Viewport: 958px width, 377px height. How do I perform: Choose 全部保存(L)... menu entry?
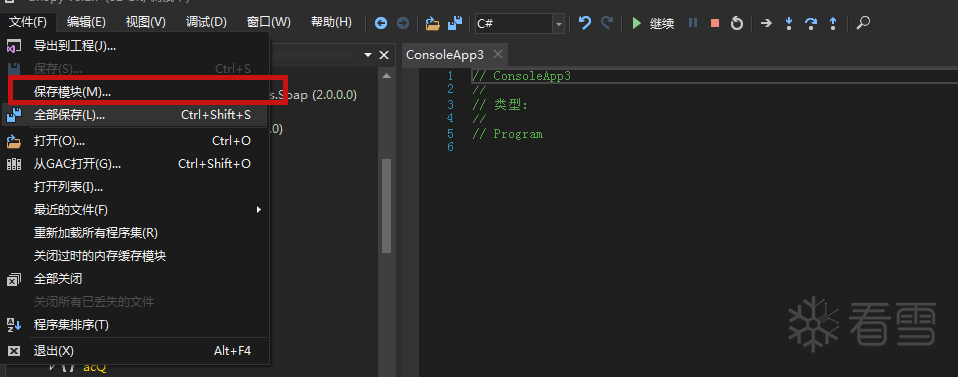point(135,114)
